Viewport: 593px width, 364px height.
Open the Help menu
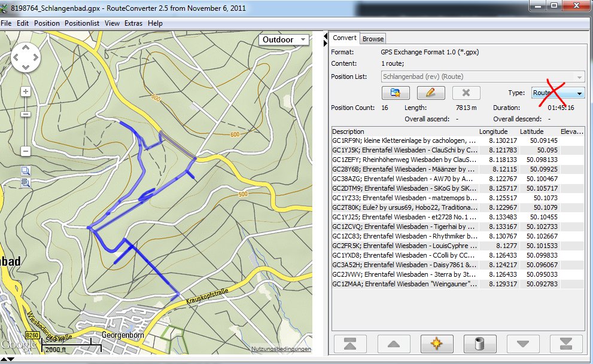click(155, 23)
